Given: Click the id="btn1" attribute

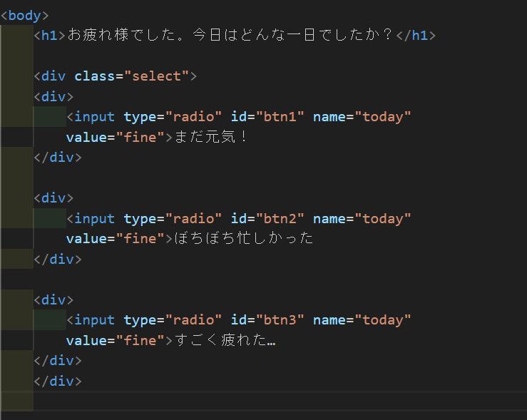Looking at the screenshot, I should (267, 117).
